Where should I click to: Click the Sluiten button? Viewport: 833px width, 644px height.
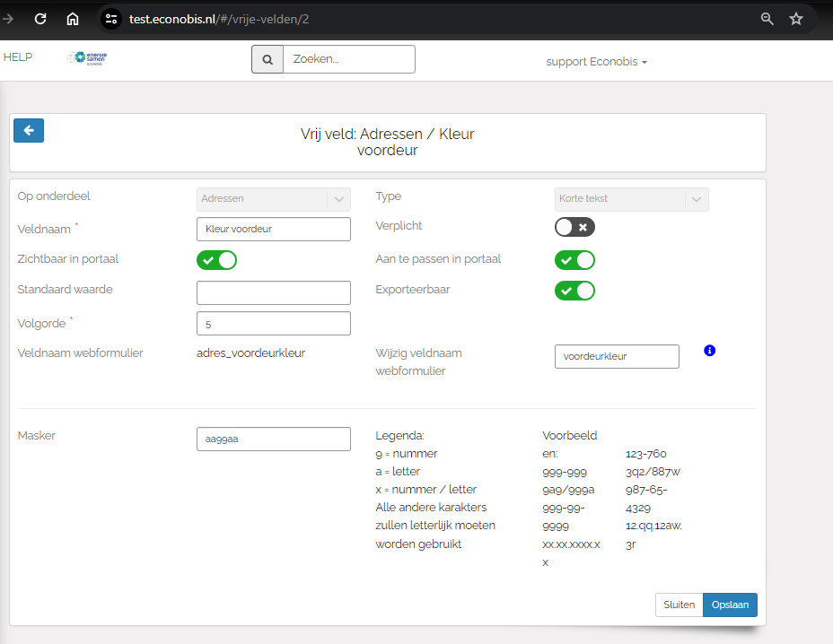[679, 605]
